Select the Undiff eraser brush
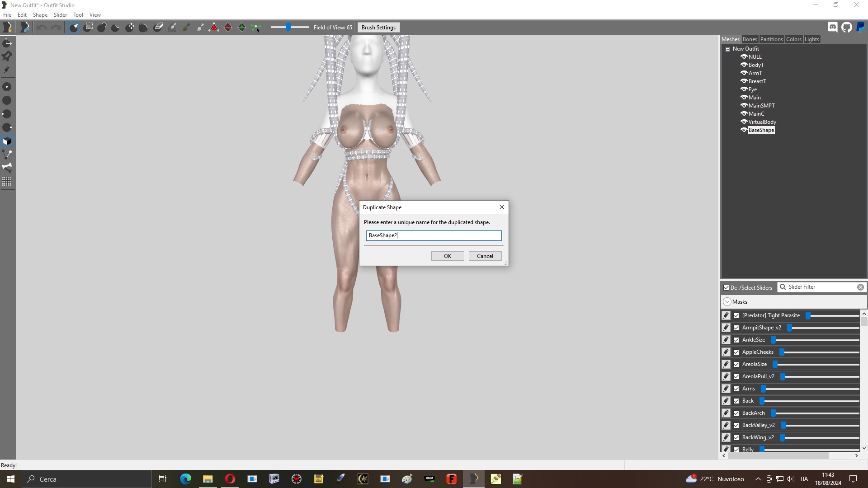This screenshot has width=868, height=488. pyautogui.click(x=158, y=28)
